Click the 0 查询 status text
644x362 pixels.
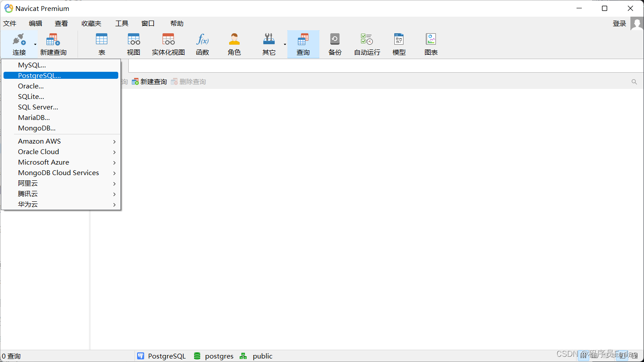pyautogui.click(x=11, y=356)
